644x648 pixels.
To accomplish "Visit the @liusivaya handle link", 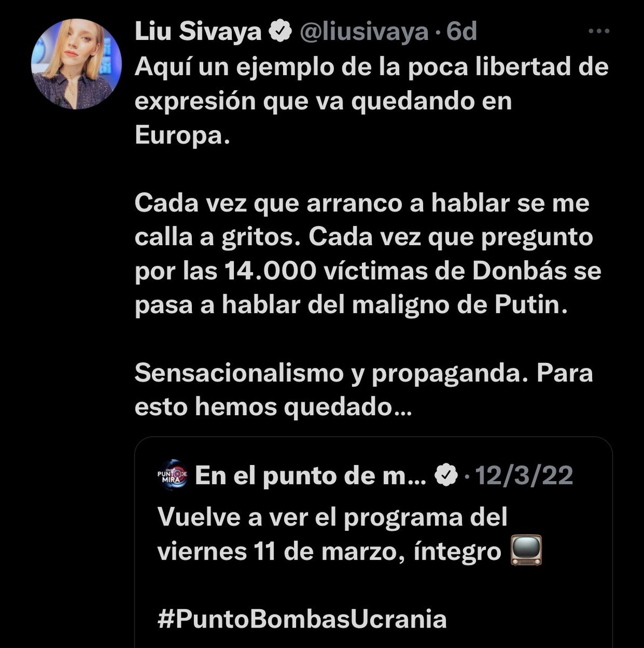I will click(364, 33).
